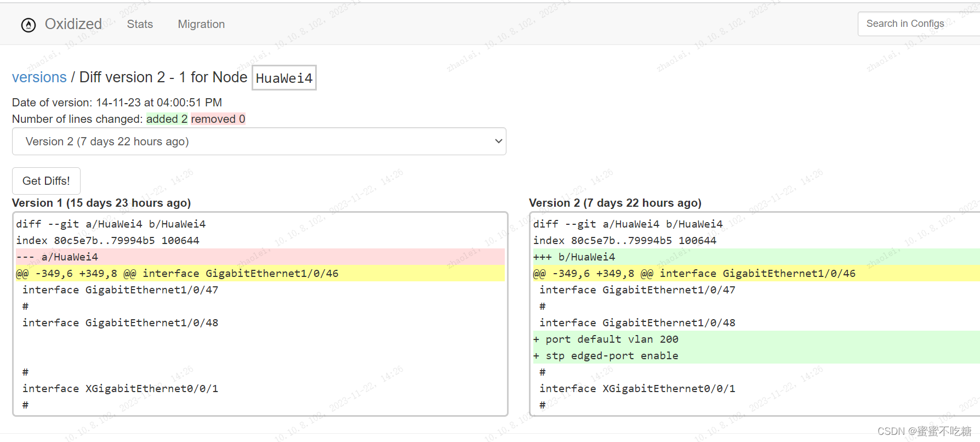Click the Version 1 (15 days 23 hours ago) heading

pos(101,203)
